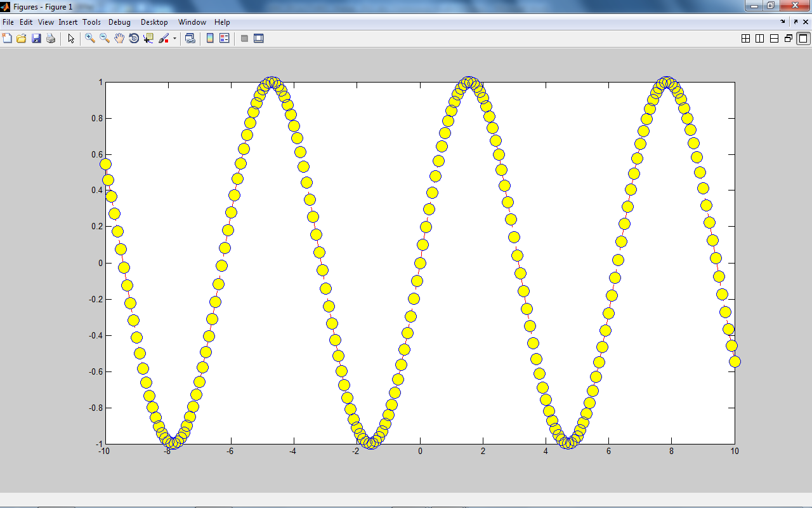Viewport: 812px width, 508px height.
Task: Insert a legend using the toolbar icon
Action: coord(224,39)
